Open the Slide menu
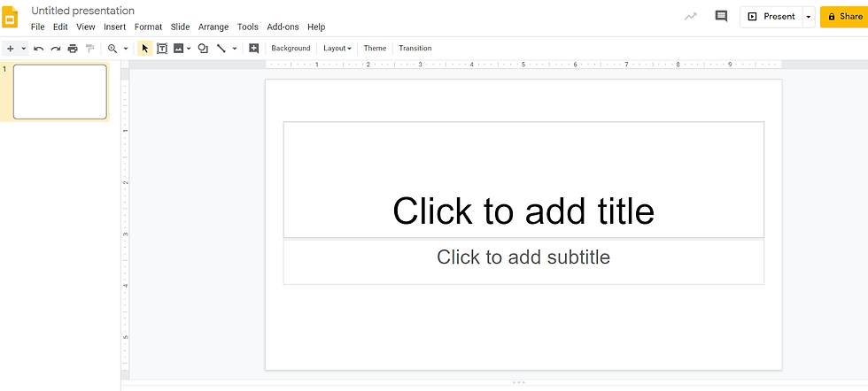This screenshot has height=391, width=868. click(180, 27)
